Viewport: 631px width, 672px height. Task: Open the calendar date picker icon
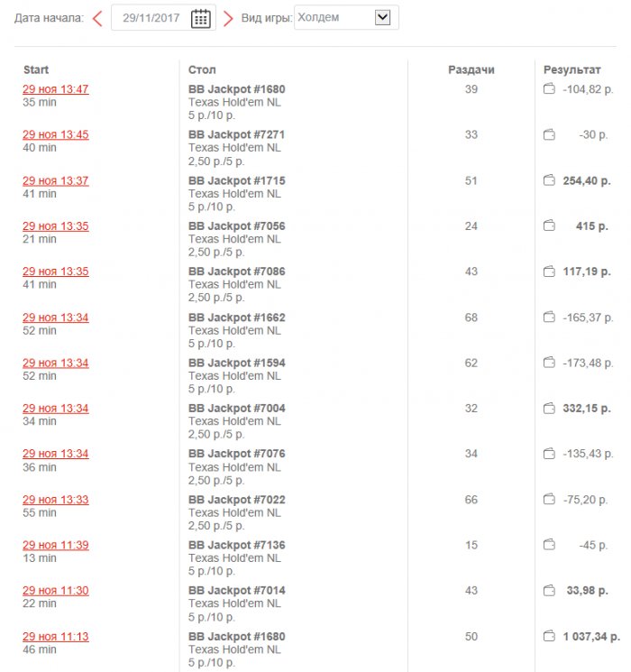201,18
